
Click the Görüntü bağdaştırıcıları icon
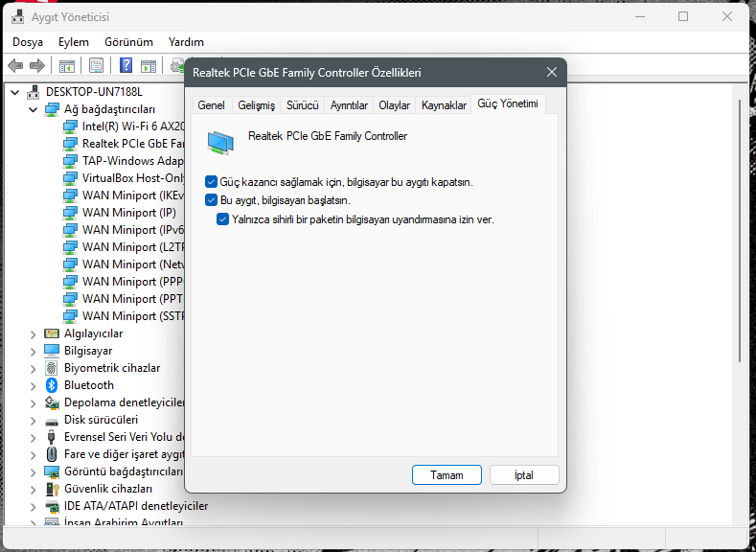52,471
